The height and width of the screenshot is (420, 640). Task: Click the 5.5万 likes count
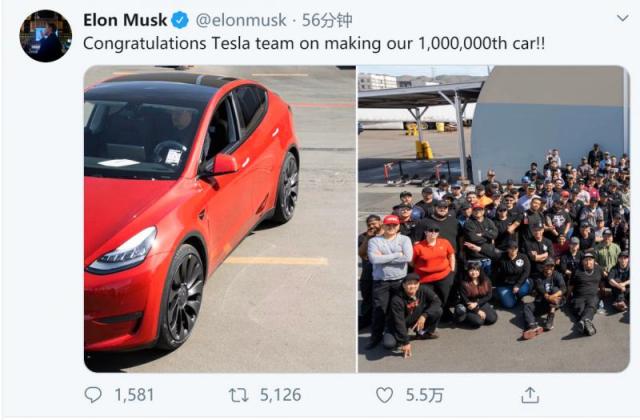(424, 395)
